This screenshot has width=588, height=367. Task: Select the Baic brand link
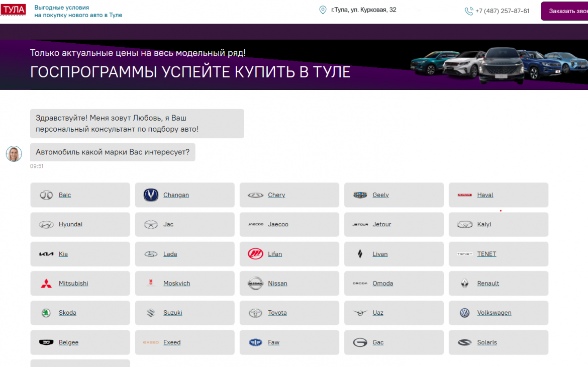[x=65, y=195]
